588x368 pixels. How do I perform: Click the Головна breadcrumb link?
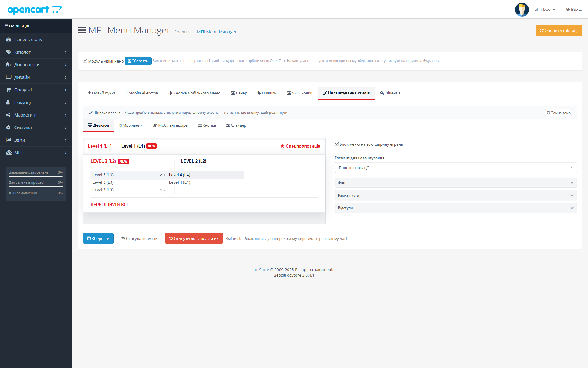pyautogui.click(x=183, y=32)
